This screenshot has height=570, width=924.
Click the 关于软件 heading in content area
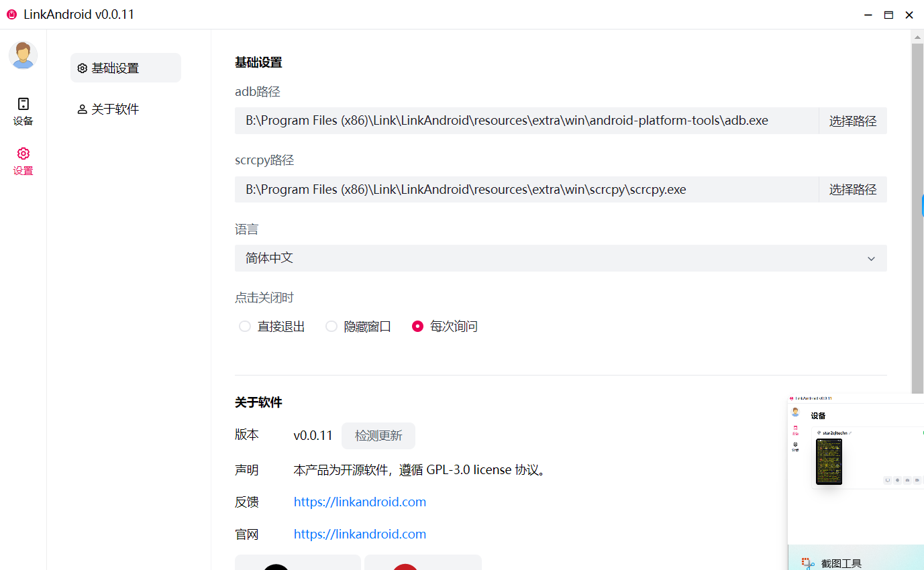(258, 402)
